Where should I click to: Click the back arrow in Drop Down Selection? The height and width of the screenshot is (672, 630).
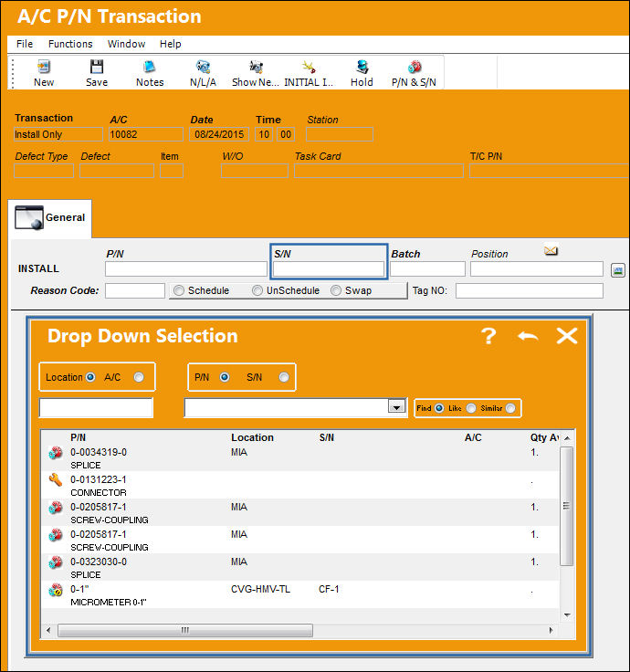pyautogui.click(x=528, y=336)
